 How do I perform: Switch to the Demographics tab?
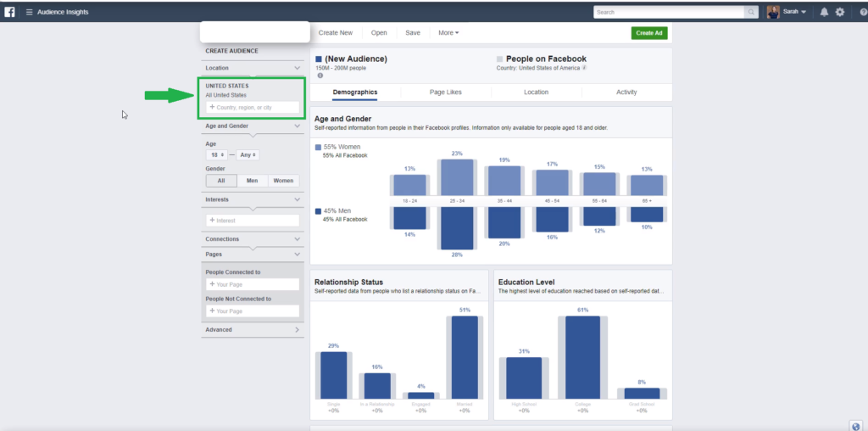[x=355, y=92]
